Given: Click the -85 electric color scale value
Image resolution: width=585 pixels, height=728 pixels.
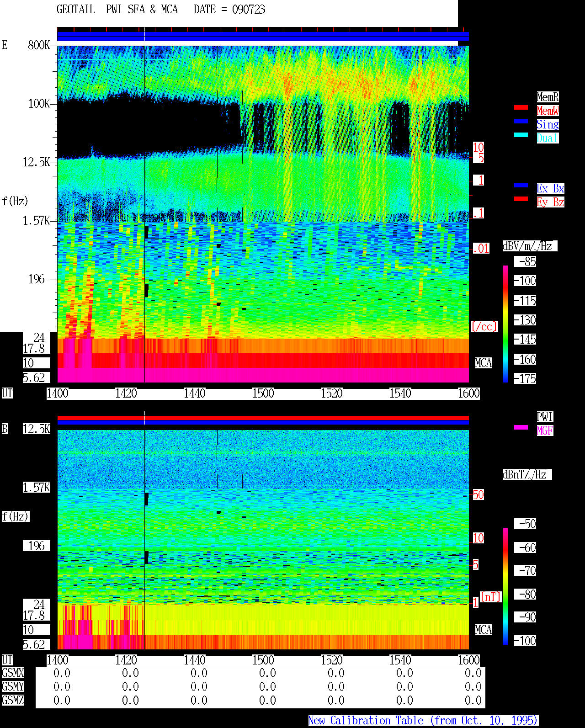Looking at the screenshot, I should pos(526,261).
